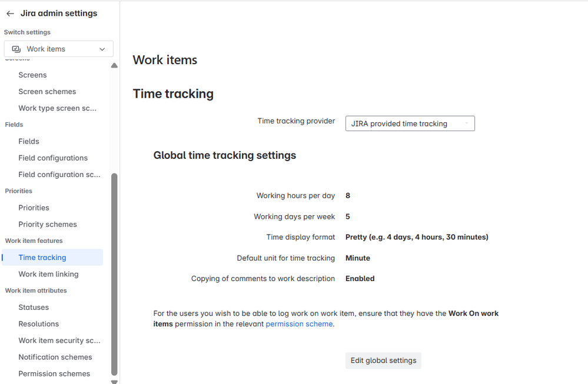Viewport: 588px width, 384px height.
Task: Click the scrollbar down arrow
Action: pos(114,380)
